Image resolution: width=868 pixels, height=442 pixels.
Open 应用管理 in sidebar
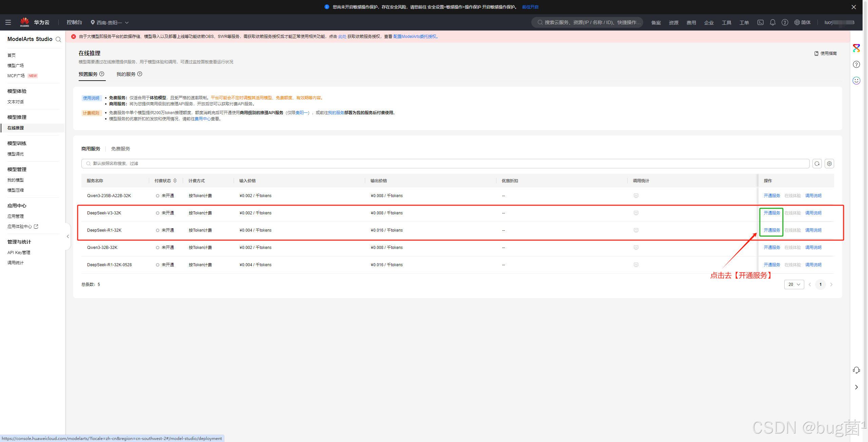[x=16, y=216]
